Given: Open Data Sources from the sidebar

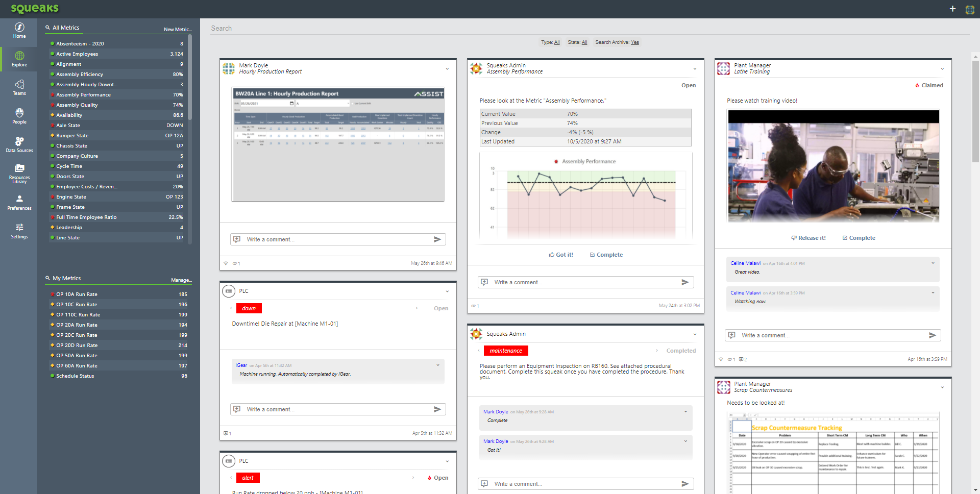Looking at the screenshot, I should click(x=19, y=144).
